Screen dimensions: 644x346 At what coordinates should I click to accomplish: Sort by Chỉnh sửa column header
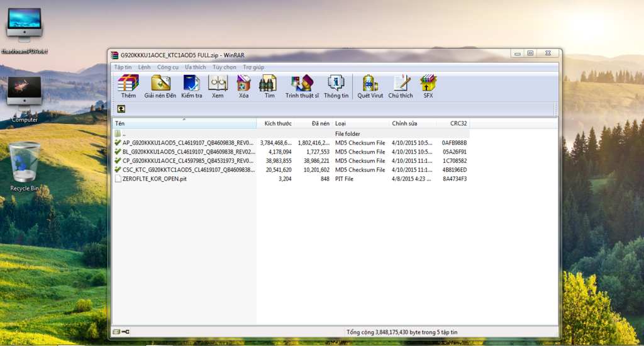tap(404, 123)
